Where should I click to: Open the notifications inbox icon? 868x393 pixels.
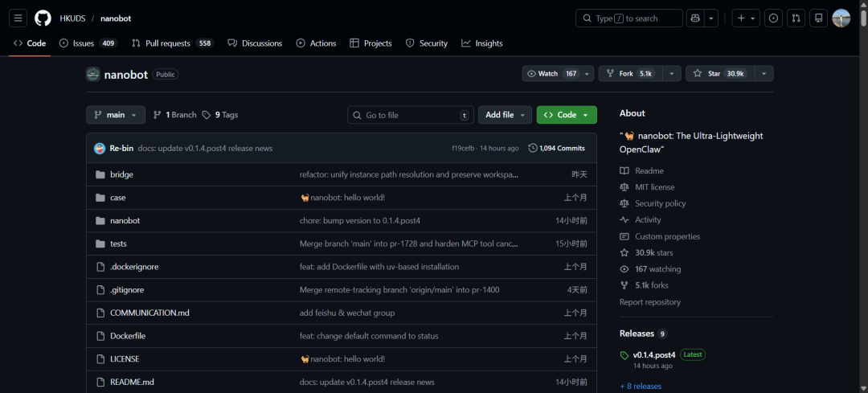818,18
